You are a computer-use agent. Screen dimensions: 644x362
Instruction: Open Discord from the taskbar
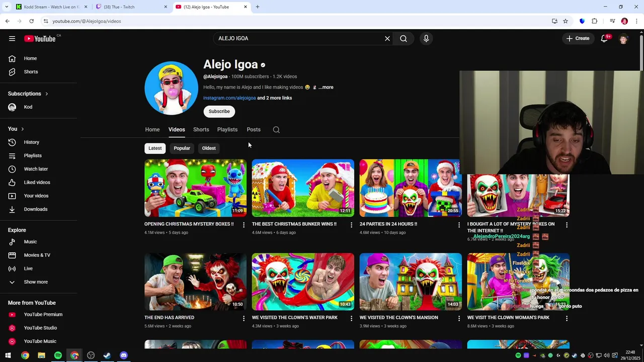coord(124,355)
